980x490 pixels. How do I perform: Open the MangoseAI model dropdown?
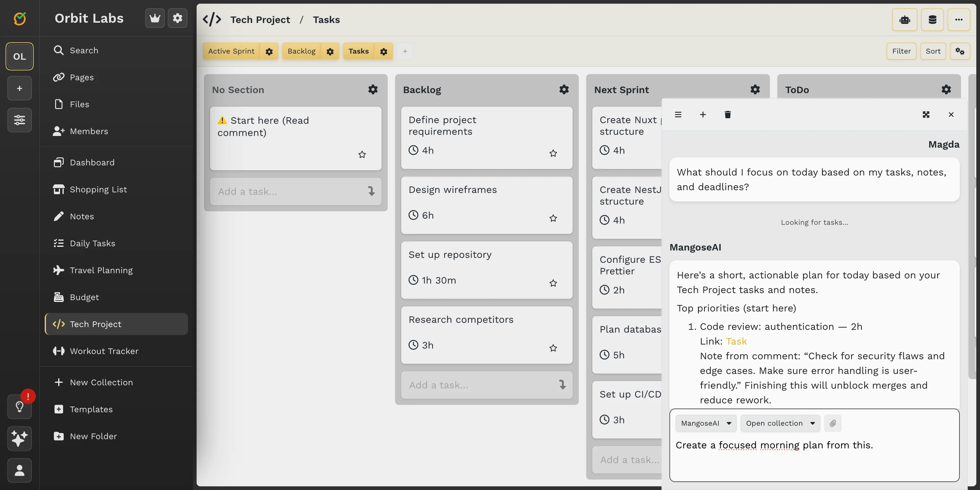pos(706,423)
